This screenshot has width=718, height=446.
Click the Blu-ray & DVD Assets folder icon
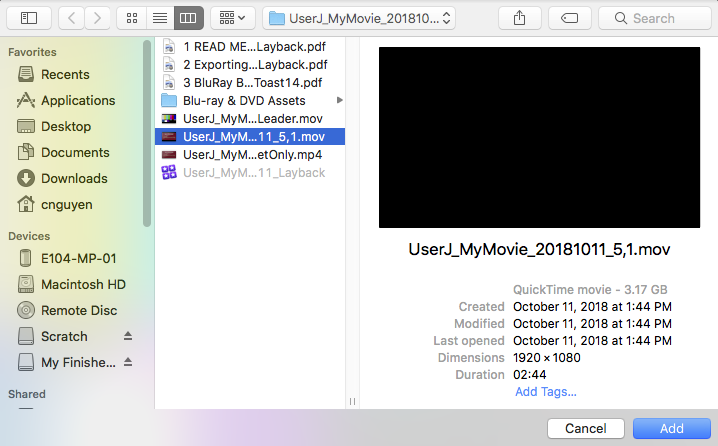click(x=169, y=101)
